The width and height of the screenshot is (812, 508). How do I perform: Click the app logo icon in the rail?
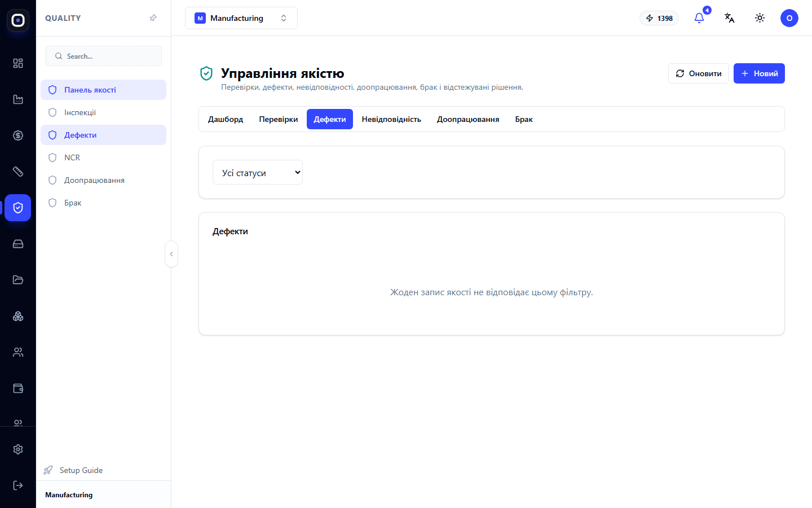point(18,20)
